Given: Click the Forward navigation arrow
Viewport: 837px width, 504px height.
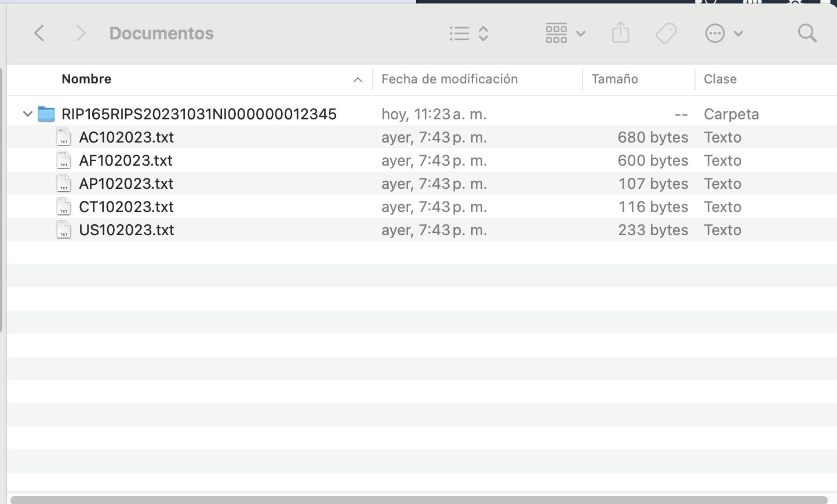Looking at the screenshot, I should coord(81,33).
